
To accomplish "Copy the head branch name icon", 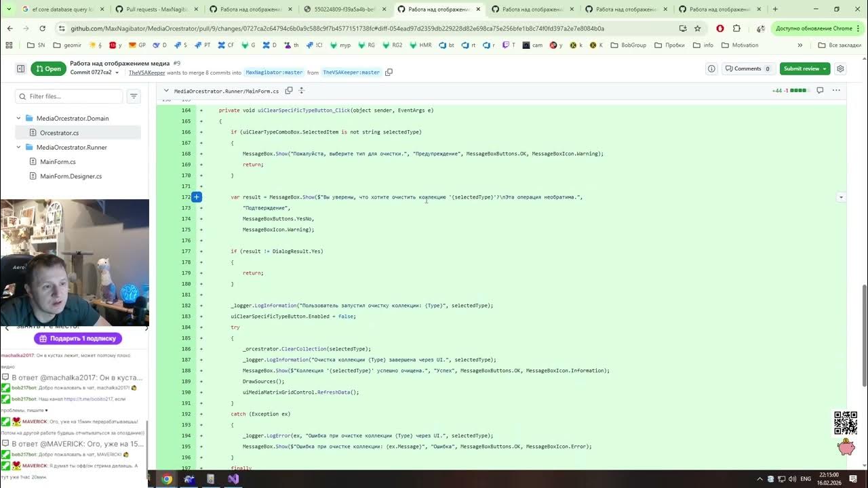I will point(389,73).
